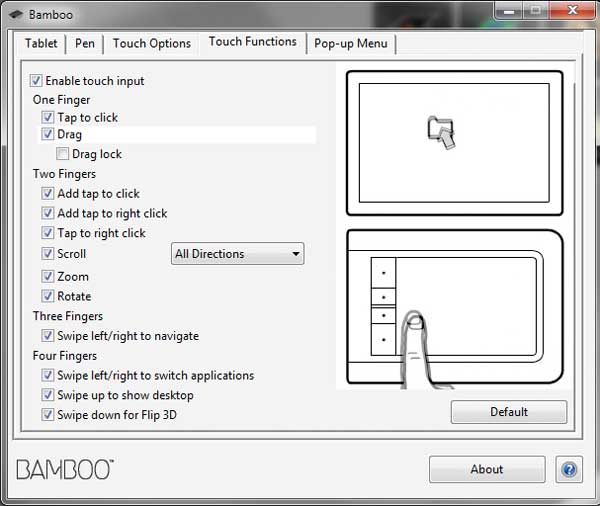Click the tablet finger gesture illustration
This screenshot has width=600, height=506.
coord(455,307)
